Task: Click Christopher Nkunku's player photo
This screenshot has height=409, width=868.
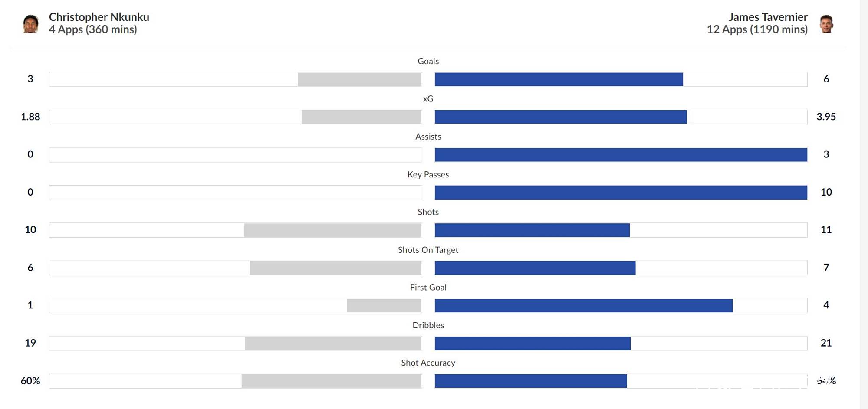Action: coord(30,24)
